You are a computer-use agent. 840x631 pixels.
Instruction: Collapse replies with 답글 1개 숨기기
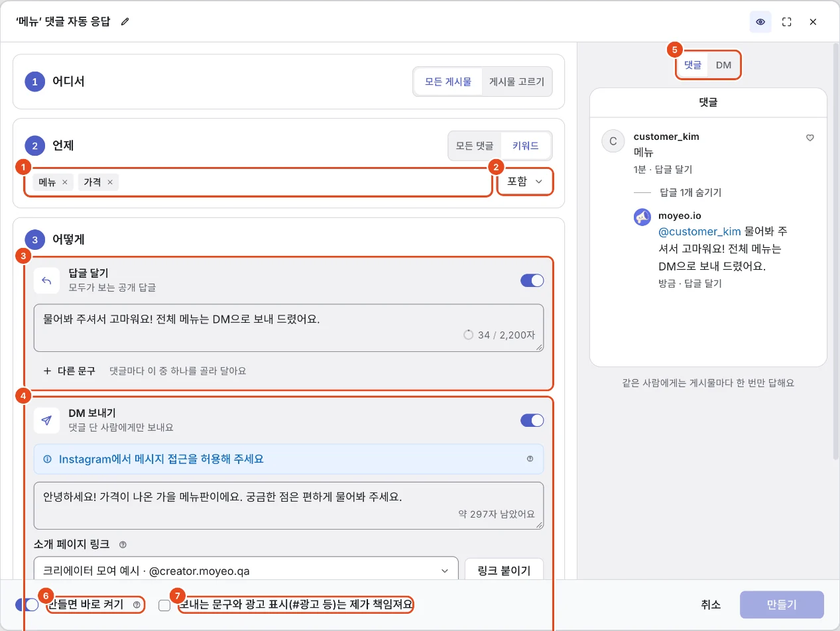point(691,193)
